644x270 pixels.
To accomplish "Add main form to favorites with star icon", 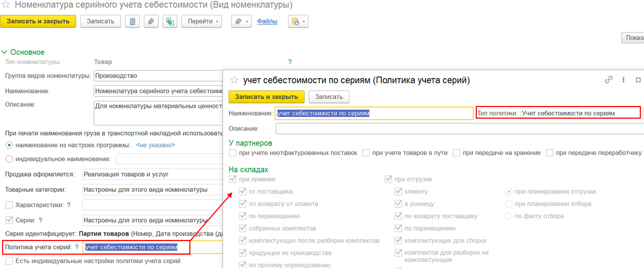I will pos(6,5).
